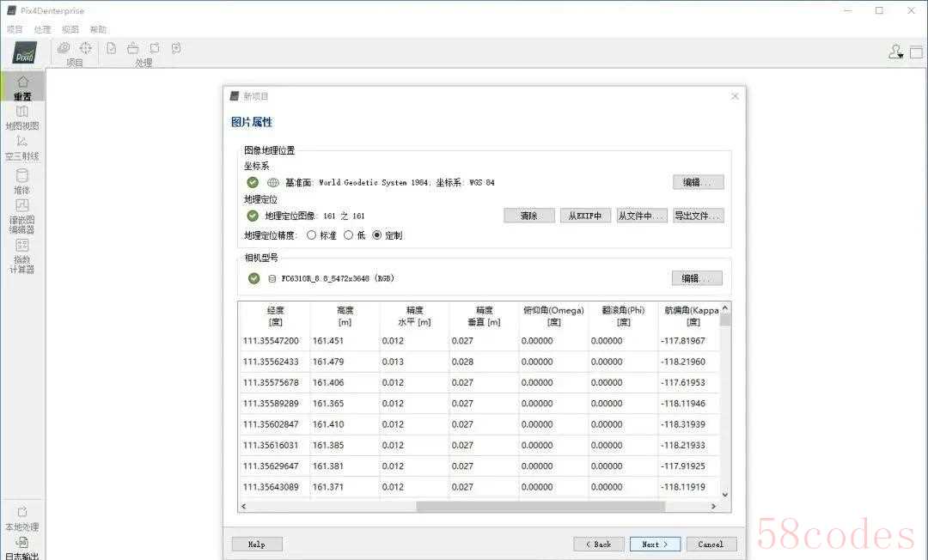The width and height of the screenshot is (928, 560).
Task: Click the home icon in the left sidebar
Action: [22, 87]
